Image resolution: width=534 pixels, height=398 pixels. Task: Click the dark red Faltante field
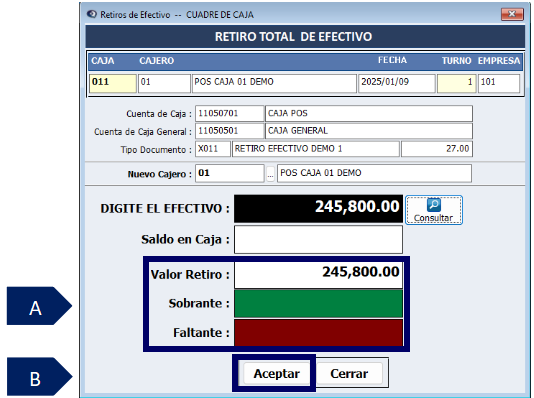point(318,333)
